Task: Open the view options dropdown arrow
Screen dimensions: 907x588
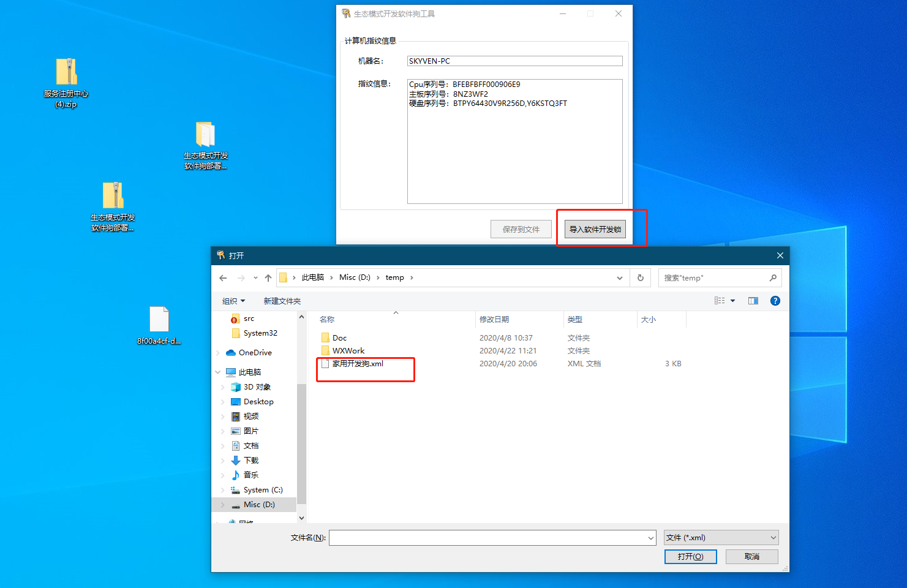Action: tap(732, 301)
